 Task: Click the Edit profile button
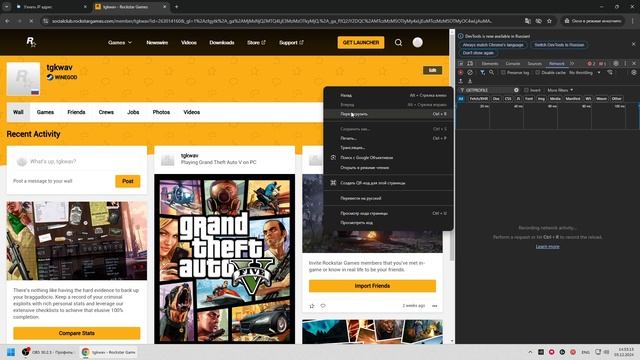coord(433,70)
